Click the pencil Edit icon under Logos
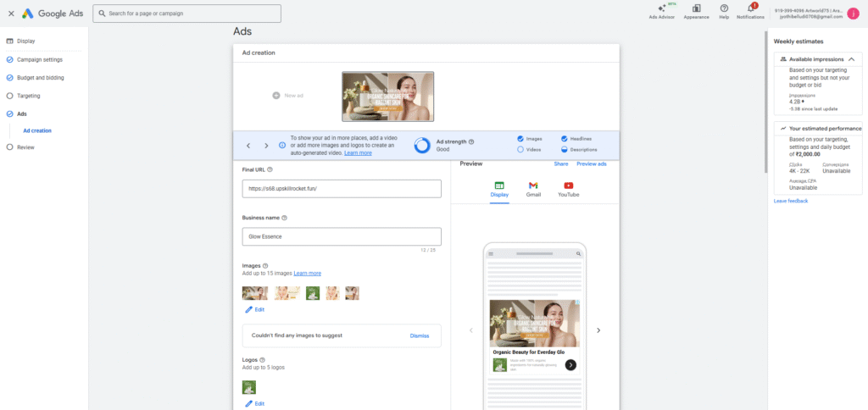 [x=248, y=403]
